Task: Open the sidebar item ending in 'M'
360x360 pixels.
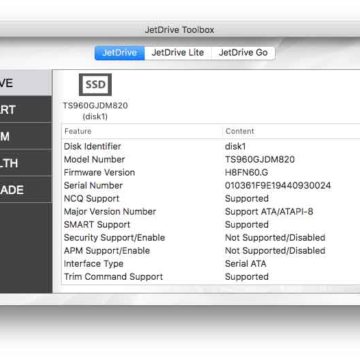Action: pos(26,136)
